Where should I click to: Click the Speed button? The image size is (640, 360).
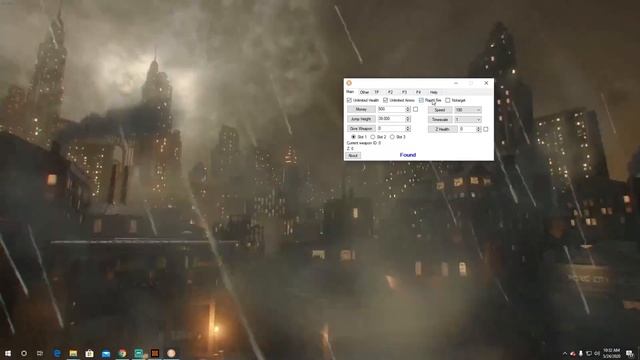pyautogui.click(x=440, y=110)
